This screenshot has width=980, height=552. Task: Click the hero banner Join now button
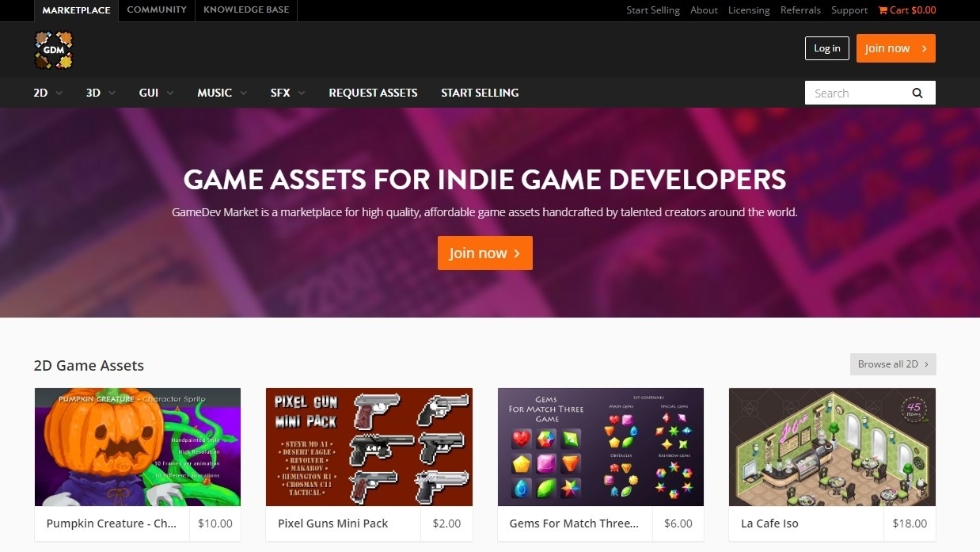485,253
